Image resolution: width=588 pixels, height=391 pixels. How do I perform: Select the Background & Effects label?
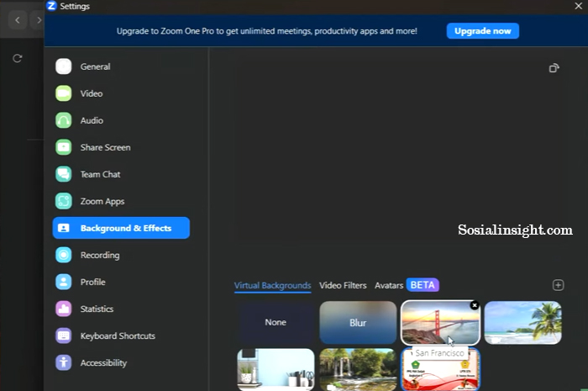126,228
